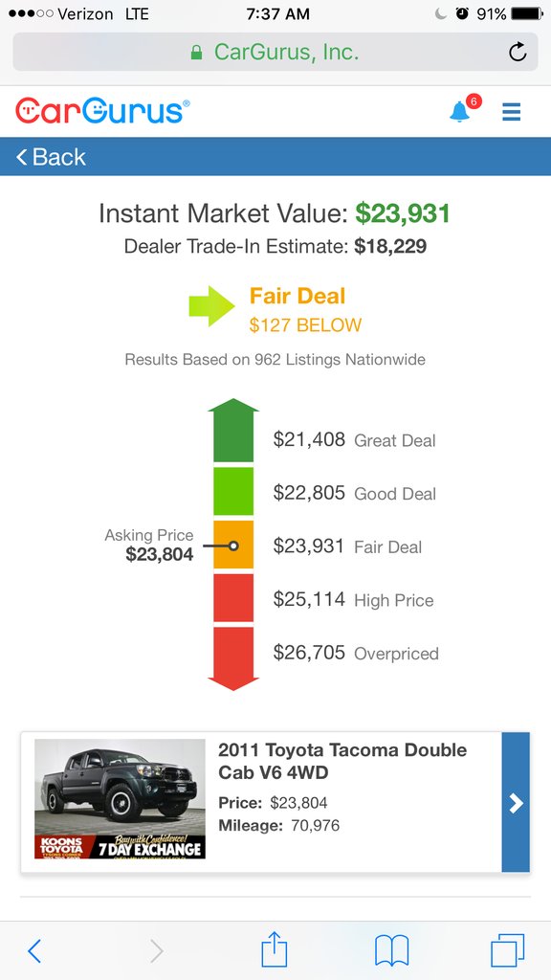Image resolution: width=551 pixels, height=980 pixels.
Task: Tap the CarGurus, Inc. address bar
Action: tap(275, 52)
